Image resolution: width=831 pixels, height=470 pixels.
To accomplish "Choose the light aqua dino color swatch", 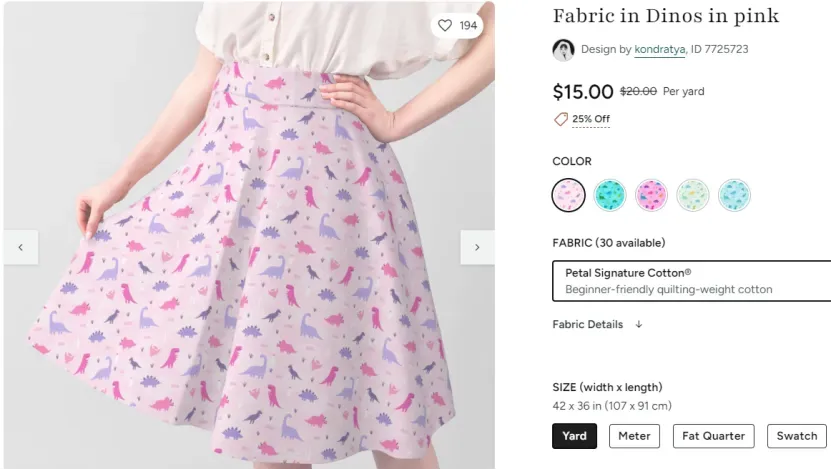I will click(735, 195).
